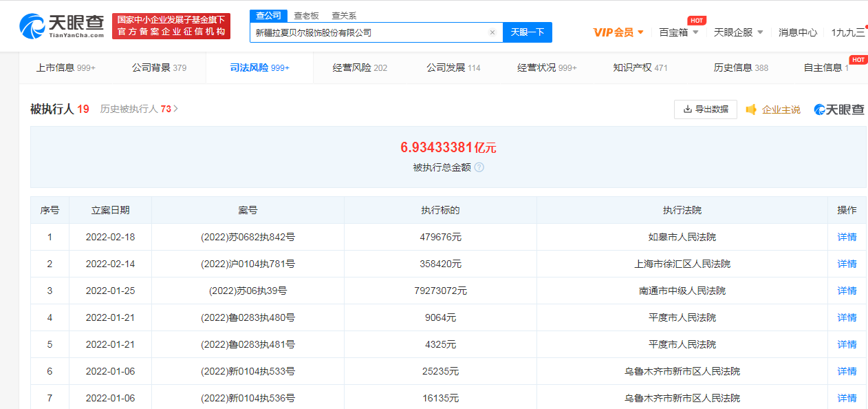This screenshot has height=409, width=868.
Task: Click the red 国家中小企业发展子基金 banner
Action: pos(171,26)
